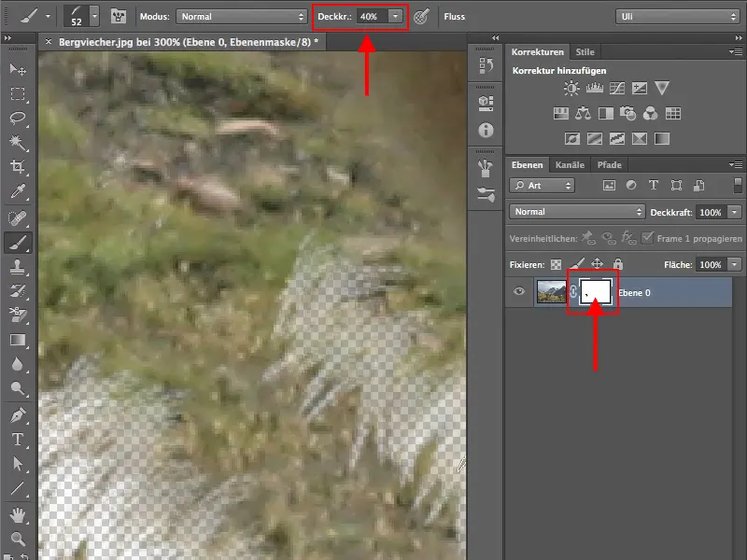Open the 3D panel icon

(486, 104)
